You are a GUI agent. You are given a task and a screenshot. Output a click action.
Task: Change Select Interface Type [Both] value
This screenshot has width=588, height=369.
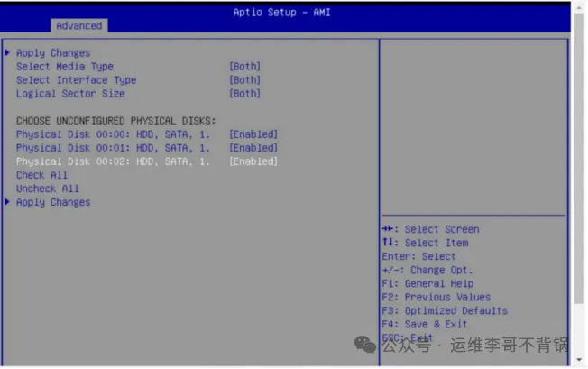pyautogui.click(x=245, y=80)
